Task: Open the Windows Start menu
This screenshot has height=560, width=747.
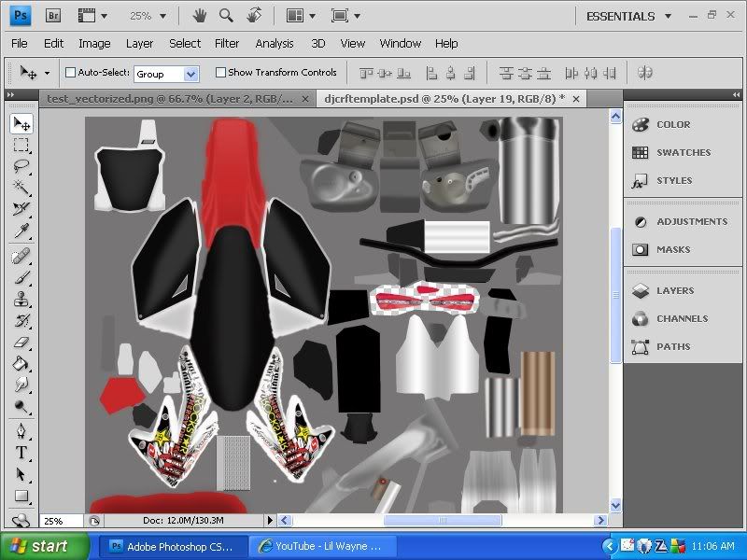Action: coord(43,546)
